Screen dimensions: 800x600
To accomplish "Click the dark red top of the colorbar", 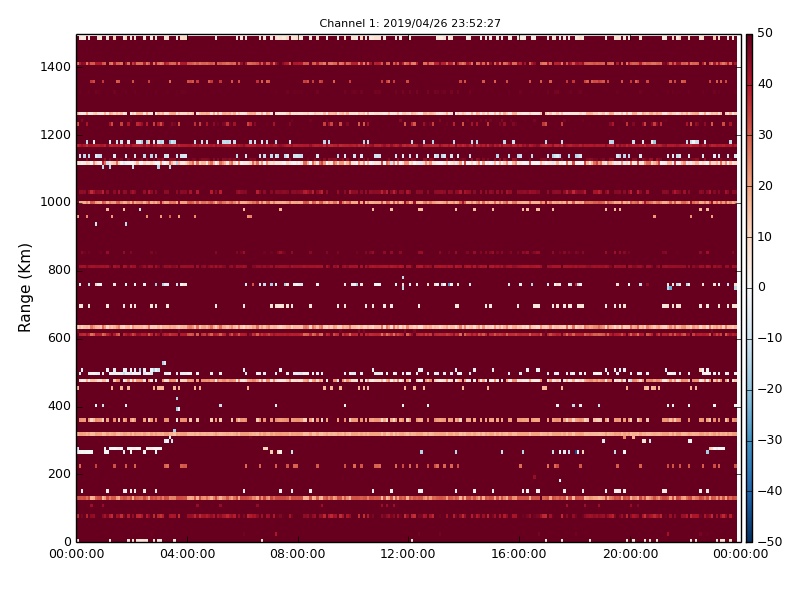I will pyautogui.click(x=749, y=43).
